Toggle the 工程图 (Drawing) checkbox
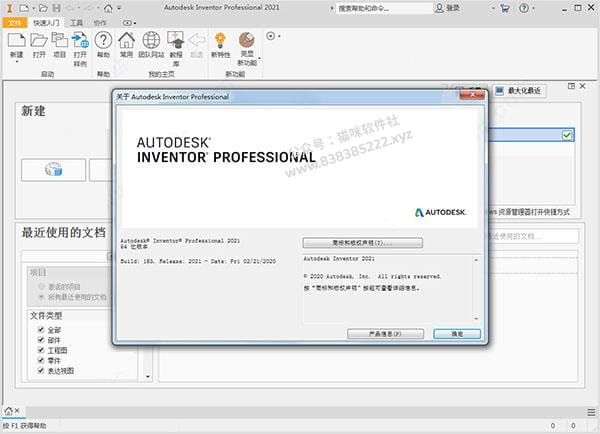This screenshot has height=434, width=600. pyautogui.click(x=41, y=350)
